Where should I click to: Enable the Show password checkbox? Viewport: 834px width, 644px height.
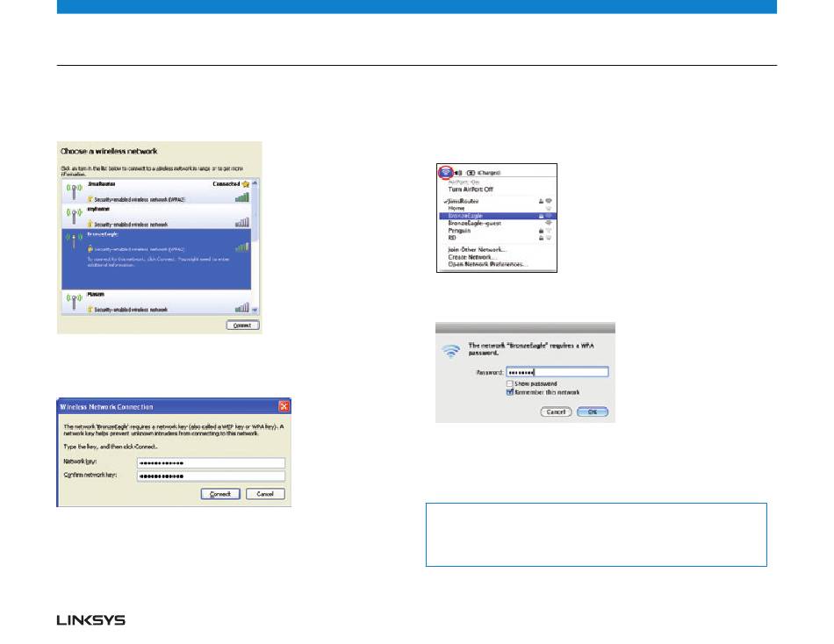[x=509, y=383]
